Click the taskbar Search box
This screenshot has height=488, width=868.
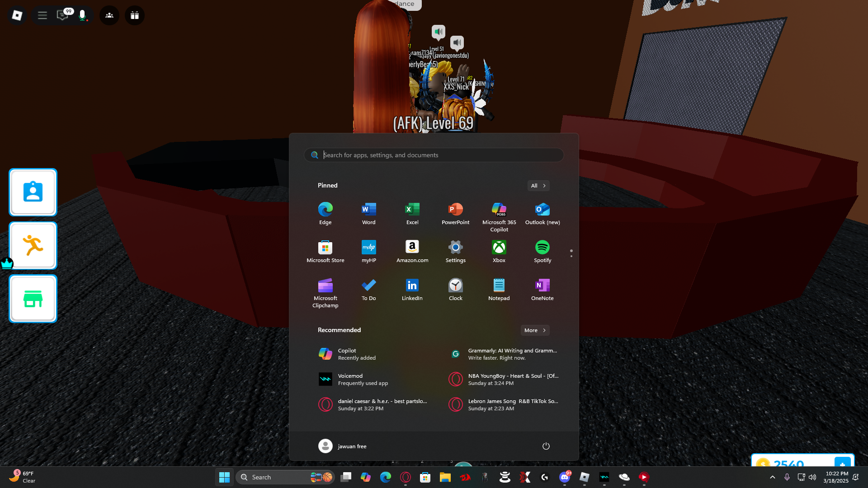click(x=285, y=477)
